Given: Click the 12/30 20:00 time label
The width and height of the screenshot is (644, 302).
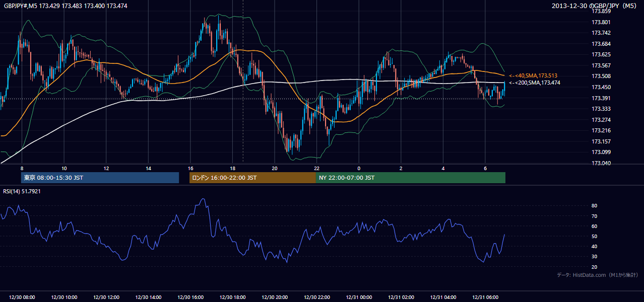Looking at the screenshot, I should point(275,297).
